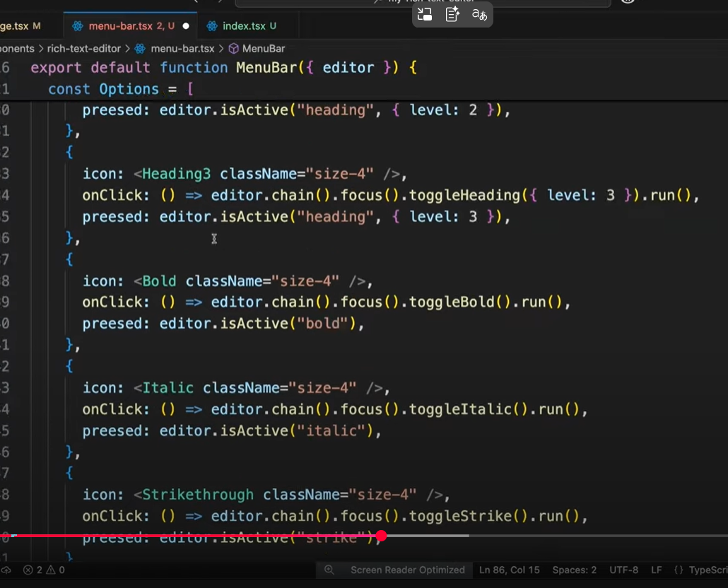Expand MenuBar symbol breadcrumb dropdown
The width and height of the screenshot is (728, 588).
coord(263,49)
